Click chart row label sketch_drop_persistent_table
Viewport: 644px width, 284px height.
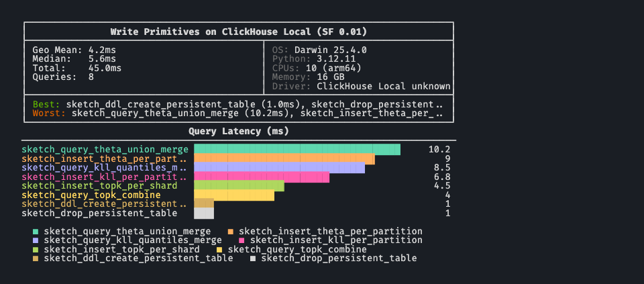tap(99, 214)
